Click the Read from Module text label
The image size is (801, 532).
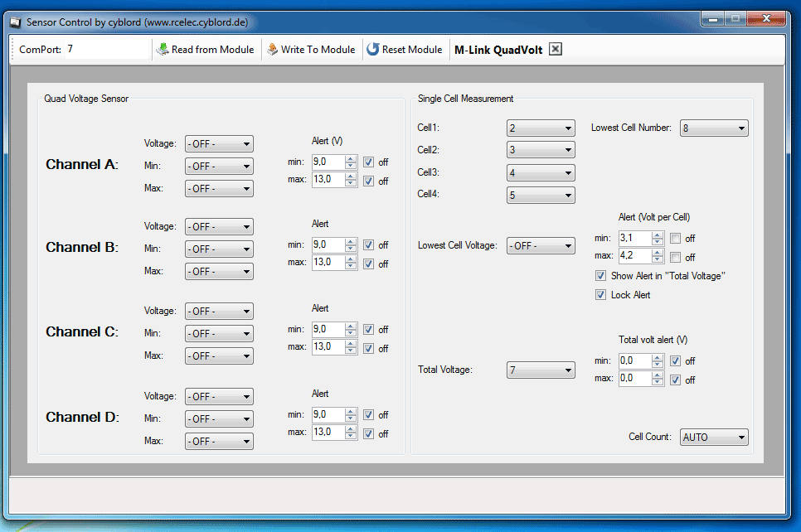click(x=212, y=50)
